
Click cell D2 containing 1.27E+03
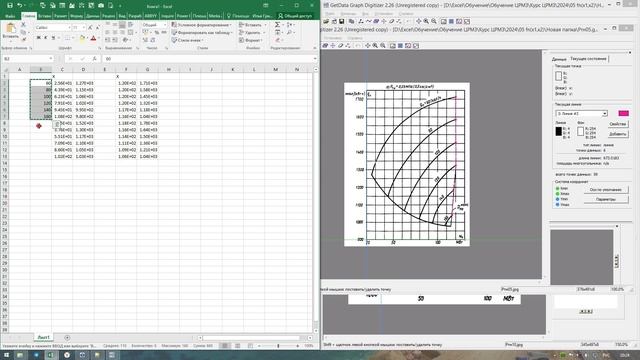(x=83, y=83)
